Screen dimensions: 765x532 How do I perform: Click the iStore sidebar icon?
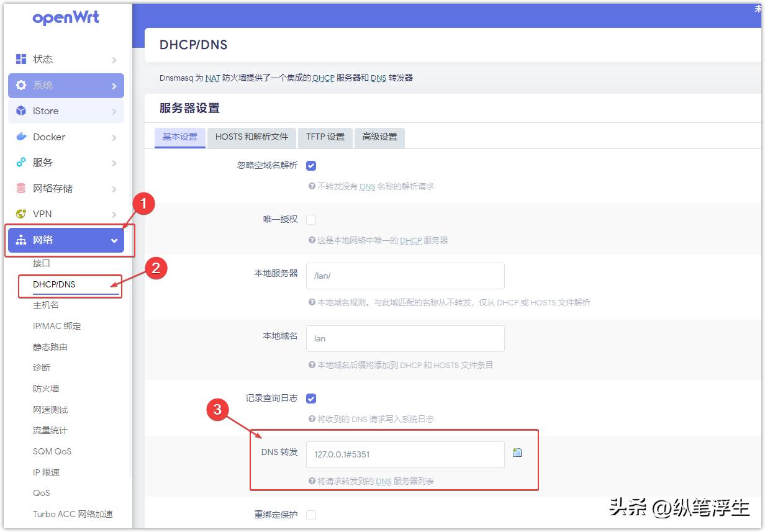coord(20,110)
